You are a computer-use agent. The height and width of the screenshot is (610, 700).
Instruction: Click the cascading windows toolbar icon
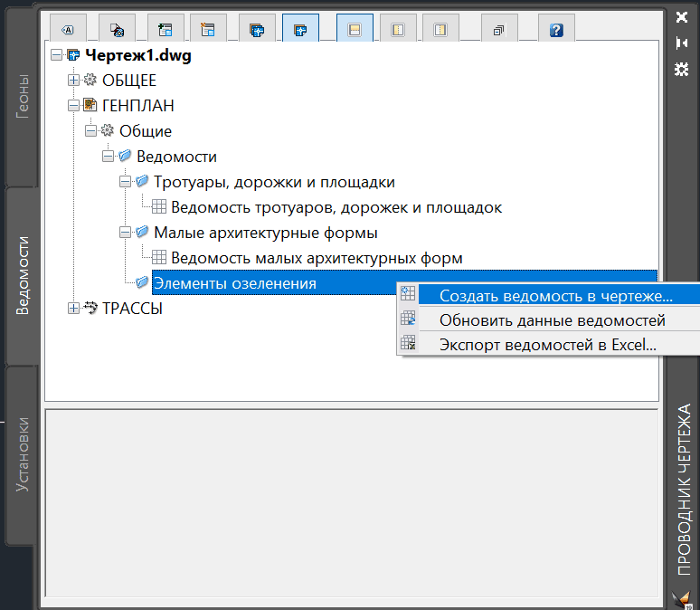499,30
